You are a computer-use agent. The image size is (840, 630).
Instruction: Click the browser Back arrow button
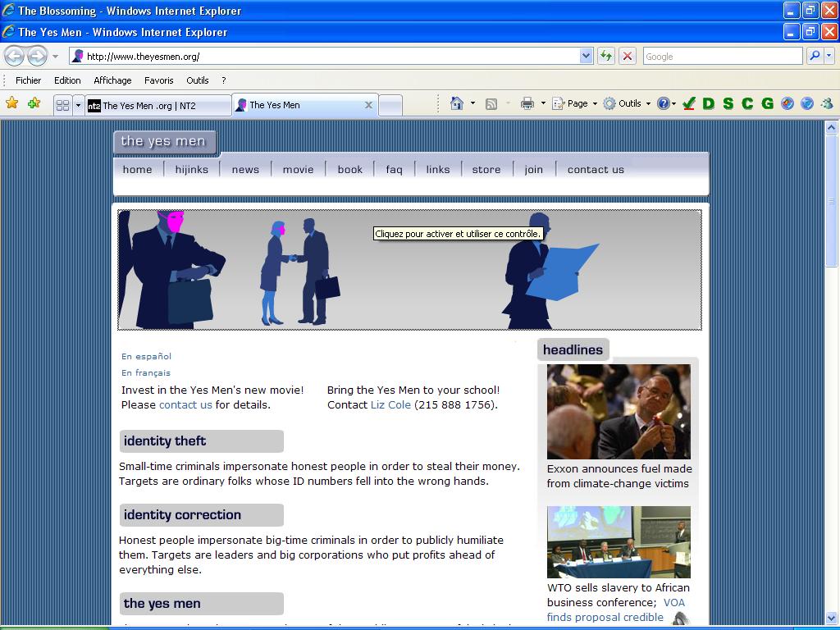tap(15, 56)
